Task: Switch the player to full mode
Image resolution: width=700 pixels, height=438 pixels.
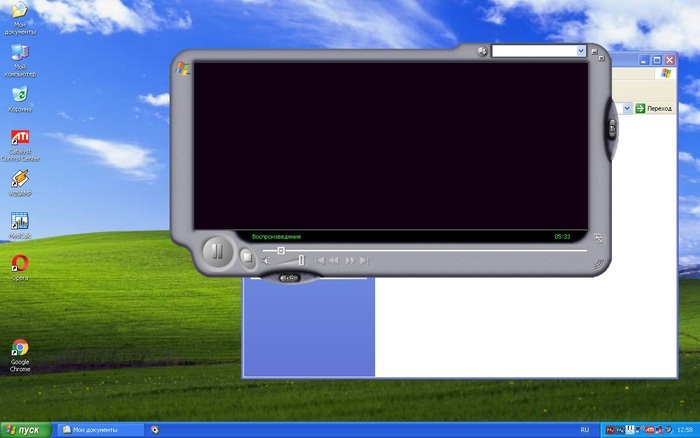Action: (598, 238)
